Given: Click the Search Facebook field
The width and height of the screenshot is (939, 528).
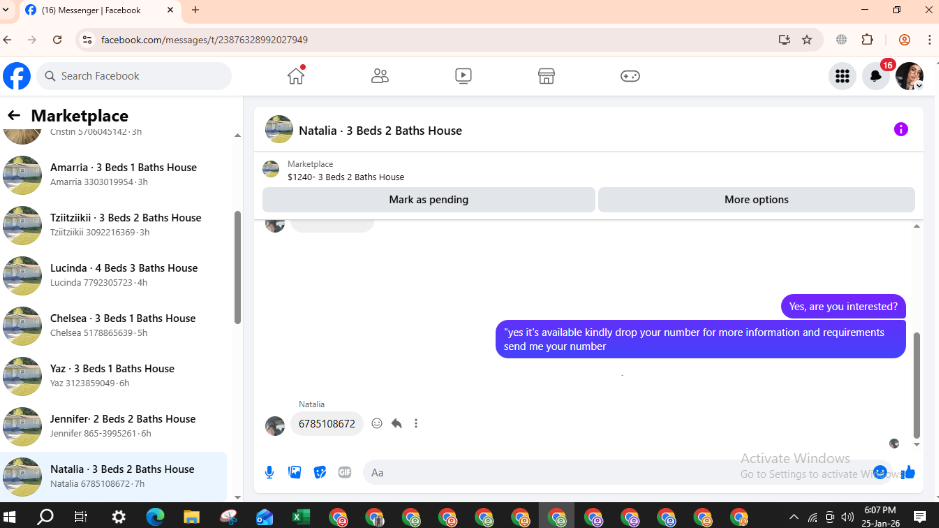Looking at the screenshot, I should click(x=134, y=76).
